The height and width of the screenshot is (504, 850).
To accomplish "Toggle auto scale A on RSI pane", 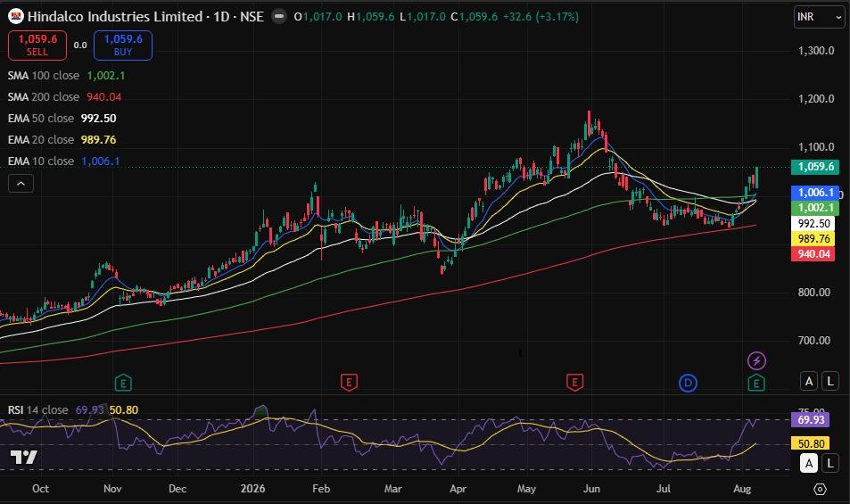I will (x=809, y=463).
